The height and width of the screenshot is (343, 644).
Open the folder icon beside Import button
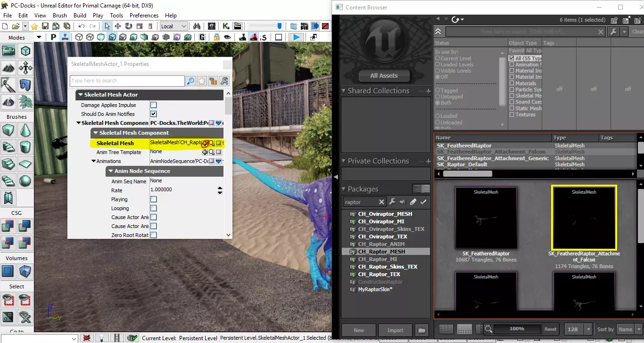[x=422, y=330]
